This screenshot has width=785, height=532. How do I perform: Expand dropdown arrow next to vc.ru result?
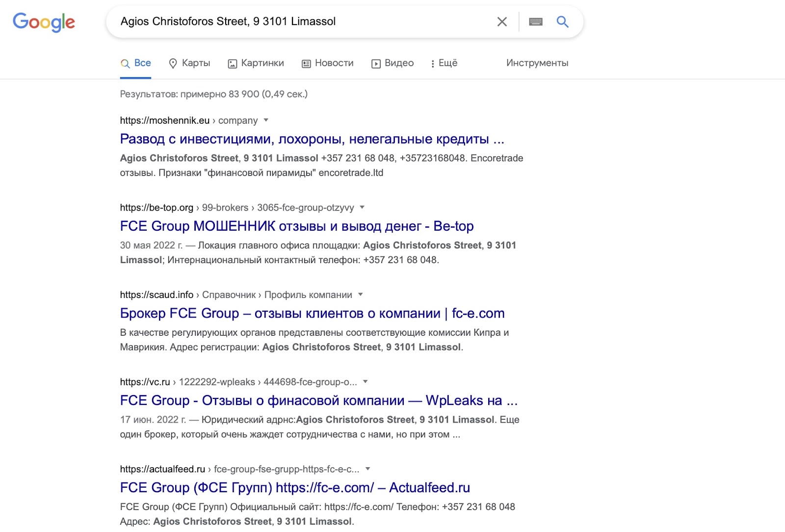365,381
